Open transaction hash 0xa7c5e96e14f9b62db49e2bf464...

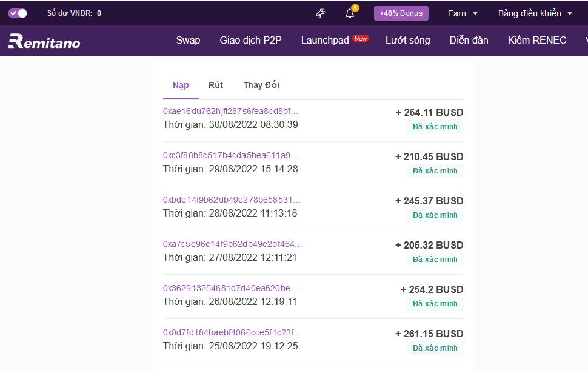point(233,244)
